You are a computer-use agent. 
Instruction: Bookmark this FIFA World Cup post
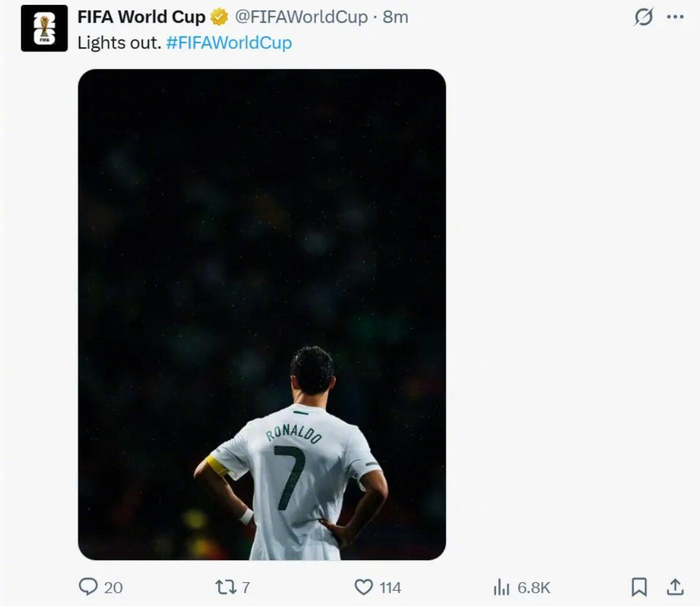click(639, 587)
